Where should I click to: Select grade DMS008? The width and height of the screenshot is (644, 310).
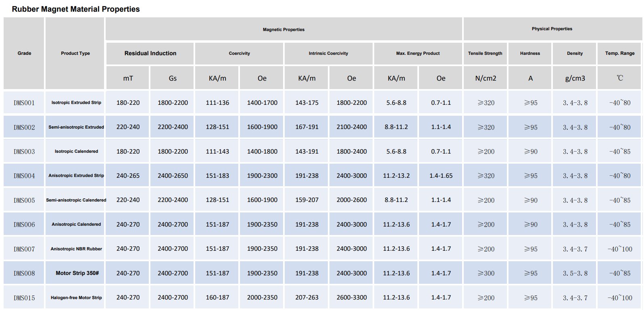tap(24, 273)
